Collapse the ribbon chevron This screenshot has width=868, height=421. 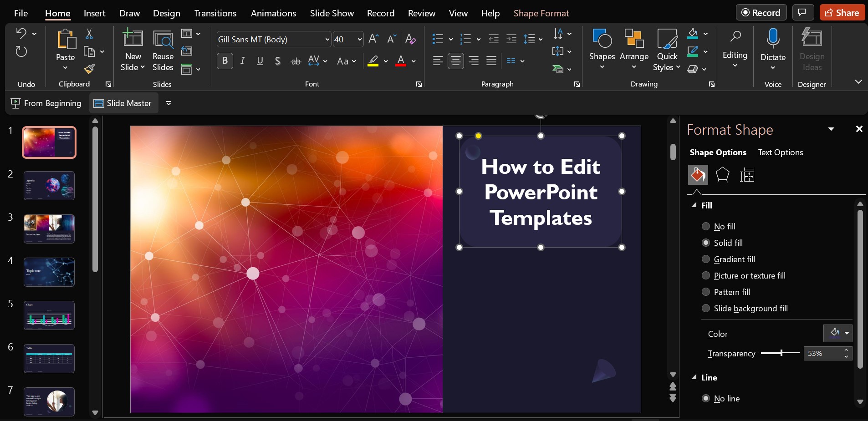coord(858,82)
